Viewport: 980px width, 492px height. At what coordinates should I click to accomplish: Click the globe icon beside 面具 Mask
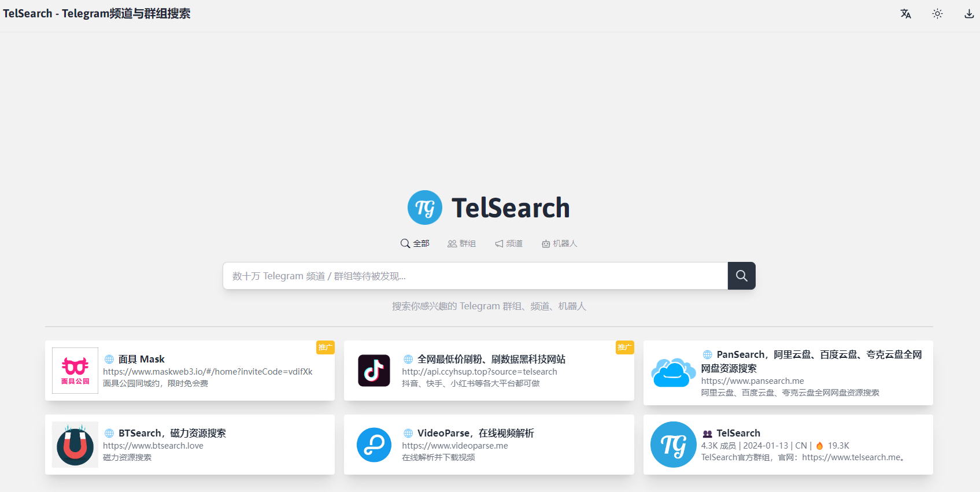pyautogui.click(x=109, y=360)
